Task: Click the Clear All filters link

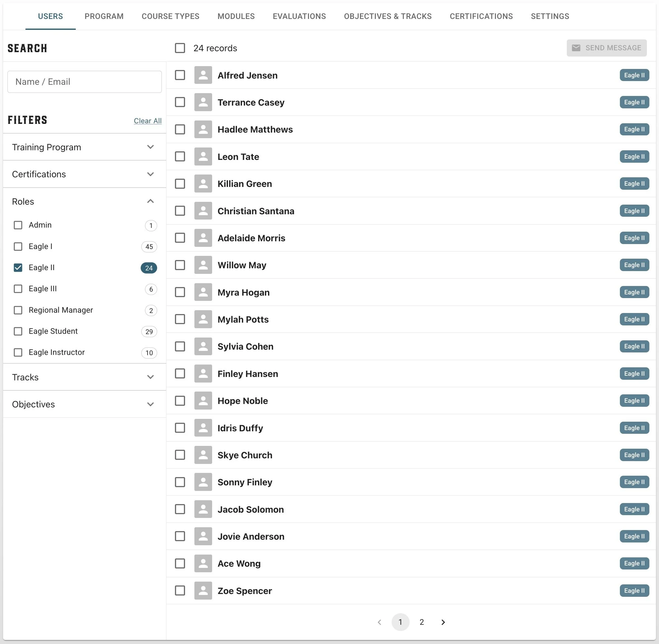Action: (148, 121)
